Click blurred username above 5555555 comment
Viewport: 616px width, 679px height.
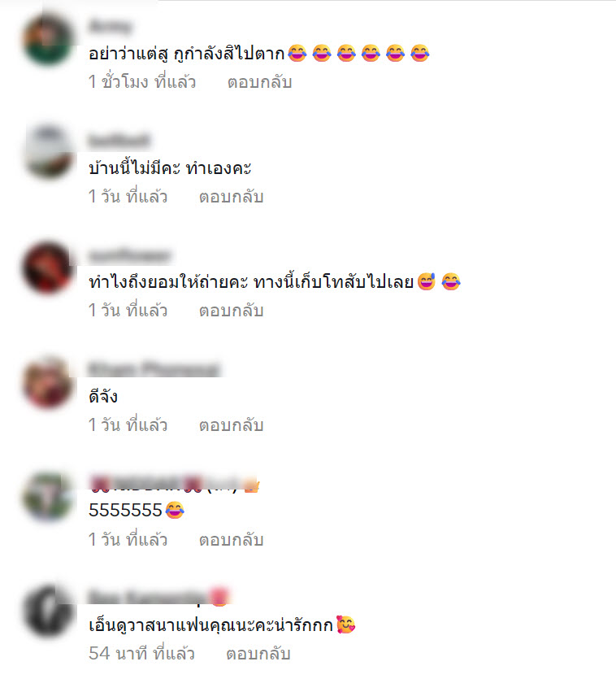pos(174,485)
